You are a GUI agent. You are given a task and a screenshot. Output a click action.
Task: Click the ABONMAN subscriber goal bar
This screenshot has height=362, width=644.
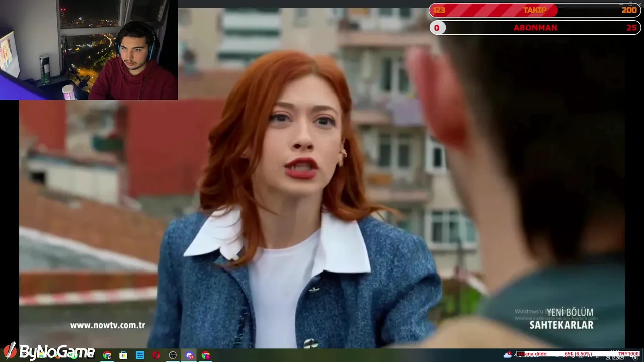pyautogui.click(x=535, y=28)
